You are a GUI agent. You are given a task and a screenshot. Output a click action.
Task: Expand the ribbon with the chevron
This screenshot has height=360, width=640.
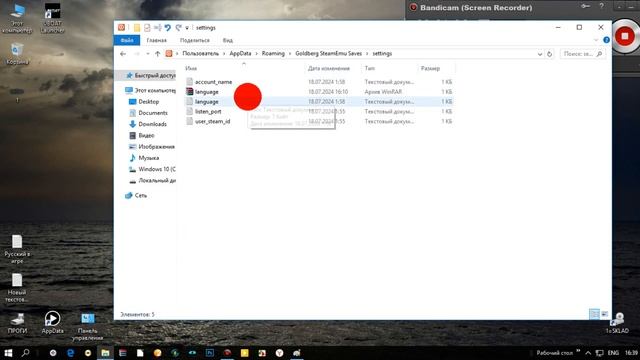pos(596,40)
